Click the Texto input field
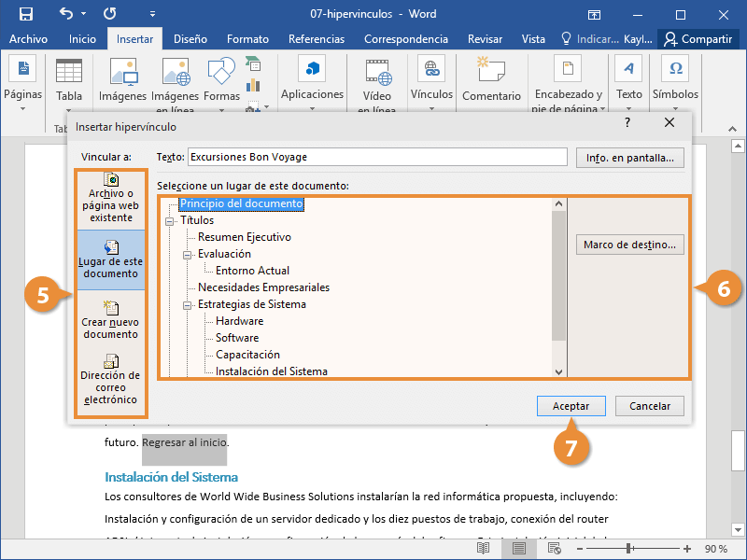 (377, 157)
